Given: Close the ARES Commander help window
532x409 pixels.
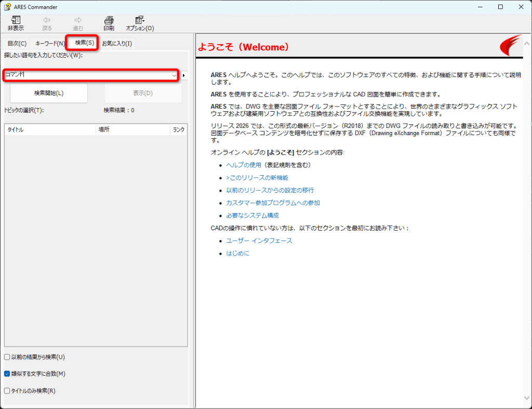Looking at the screenshot, I should pos(521,7).
